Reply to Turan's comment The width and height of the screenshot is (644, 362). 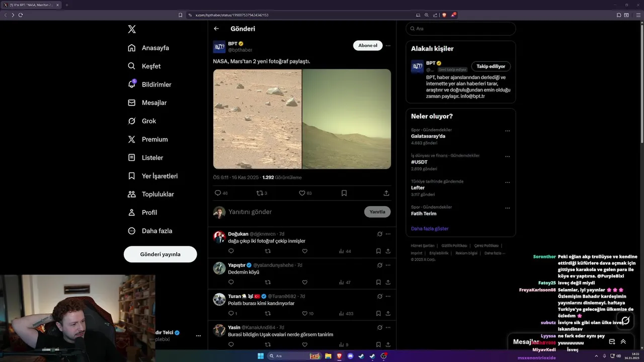(231, 313)
